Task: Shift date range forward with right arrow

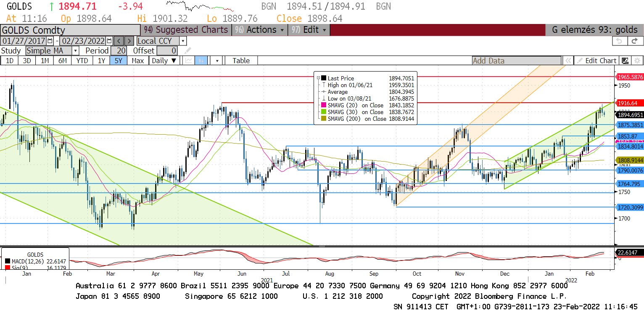Action: pos(129,41)
